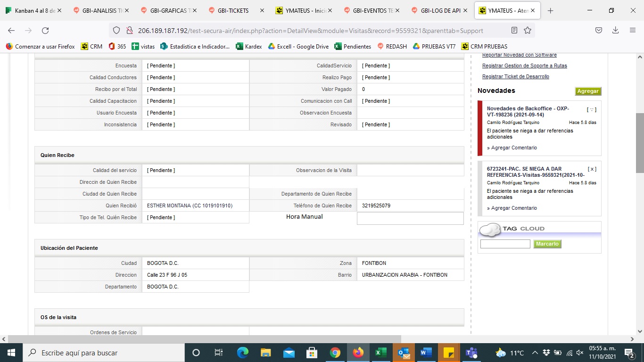This screenshot has height=362, width=644.
Task: Click Registrar Ticket de Desarrollo link
Action: coord(516,77)
